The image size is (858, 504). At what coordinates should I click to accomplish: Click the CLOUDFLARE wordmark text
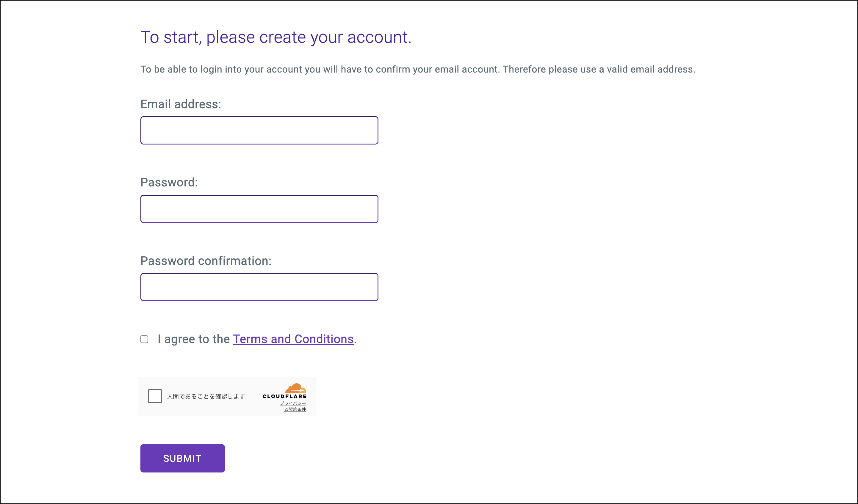coord(284,396)
